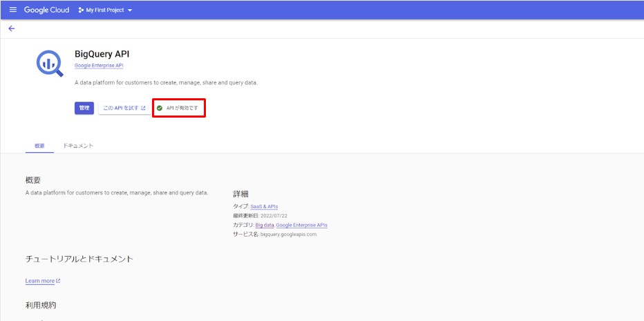This screenshot has height=321, width=644.
Task: Open the My First Project selector
Action: click(x=105, y=10)
